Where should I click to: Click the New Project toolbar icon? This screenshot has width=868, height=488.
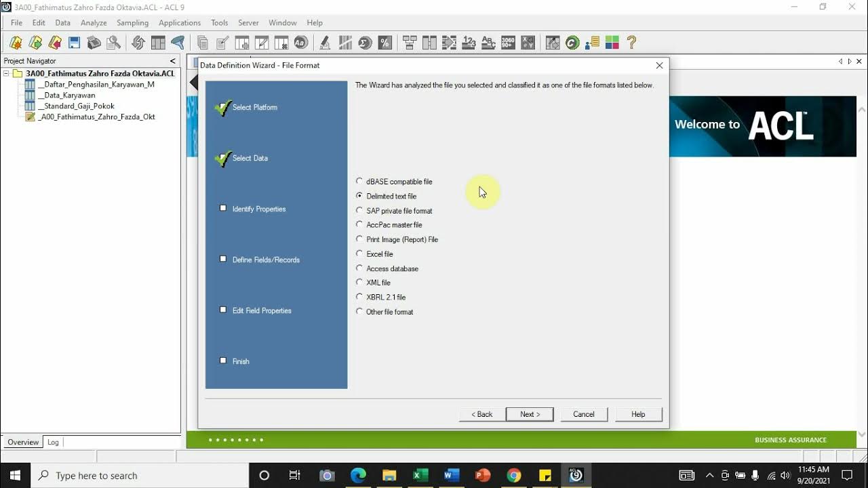tap(16, 43)
